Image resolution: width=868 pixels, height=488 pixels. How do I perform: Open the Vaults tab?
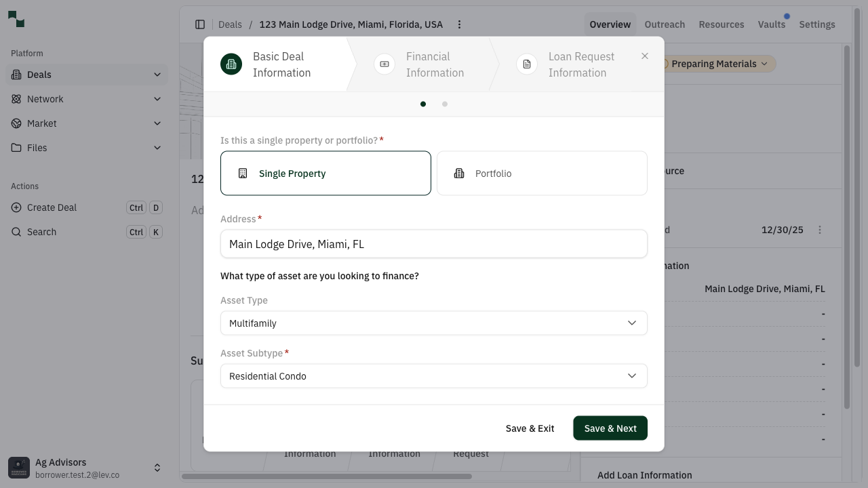pos(771,24)
